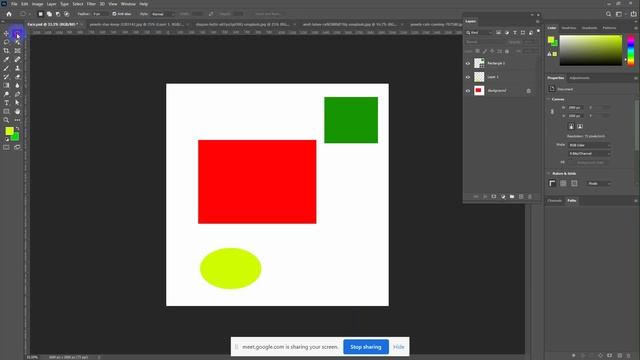Select the Gradient tool
This screenshot has height=360, width=640.
6,85
